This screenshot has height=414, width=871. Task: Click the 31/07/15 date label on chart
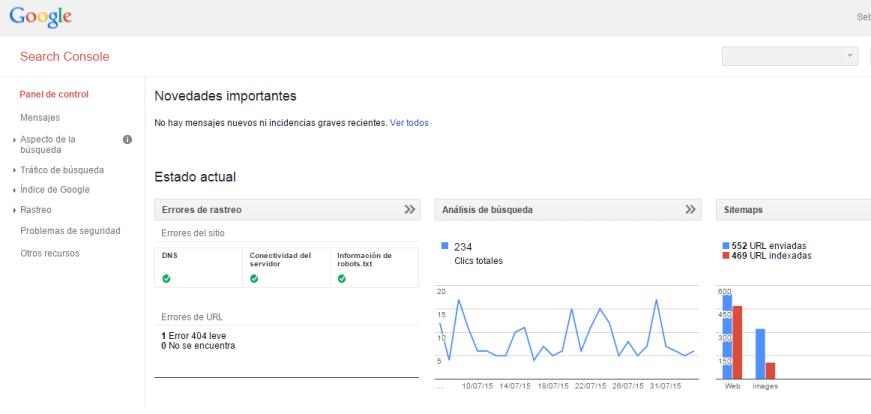(x=665, y=386)
